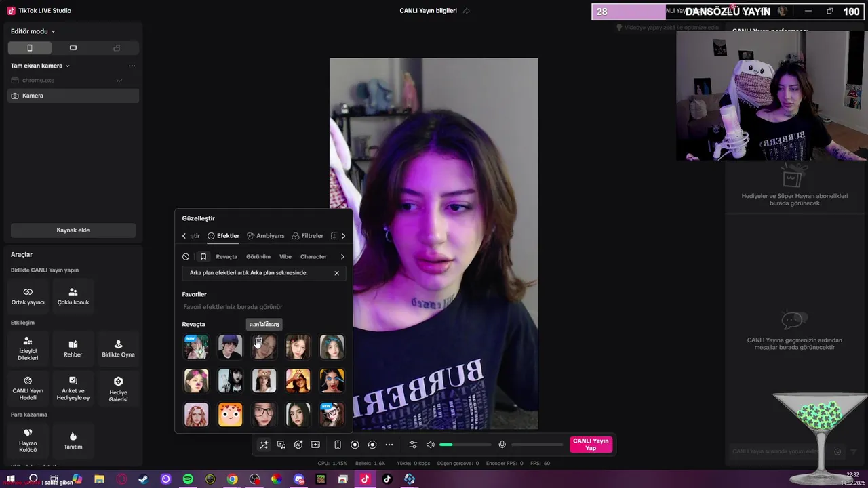Click the dashed circle capture icon
Image resolution: width=868 pixels, height=488 pixels.
[372, 445]
